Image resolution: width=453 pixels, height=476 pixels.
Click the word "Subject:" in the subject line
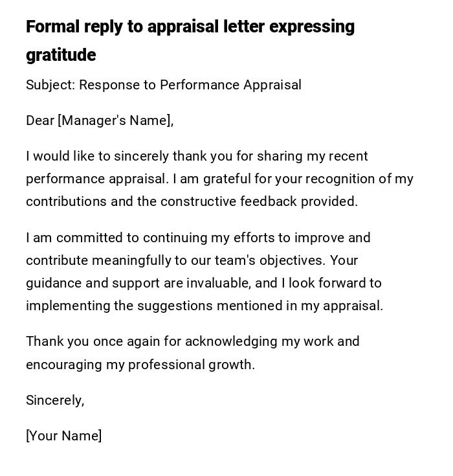[50, 85]
